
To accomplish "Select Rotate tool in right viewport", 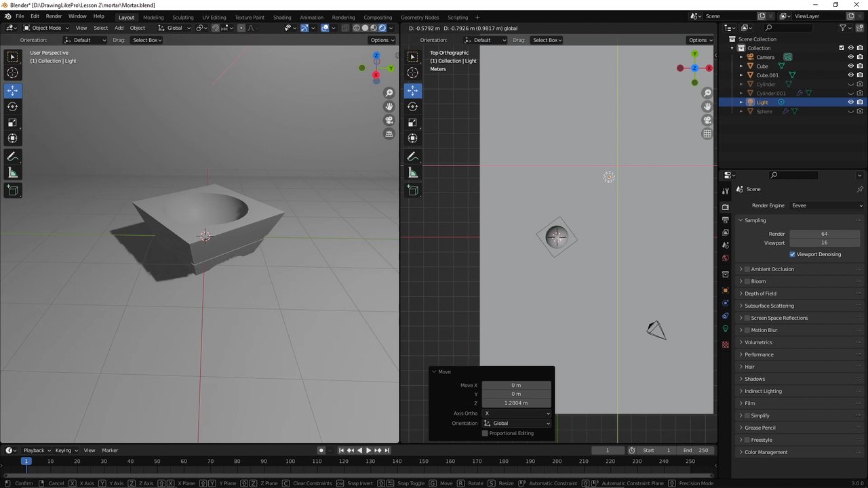I will coord(412,106).
